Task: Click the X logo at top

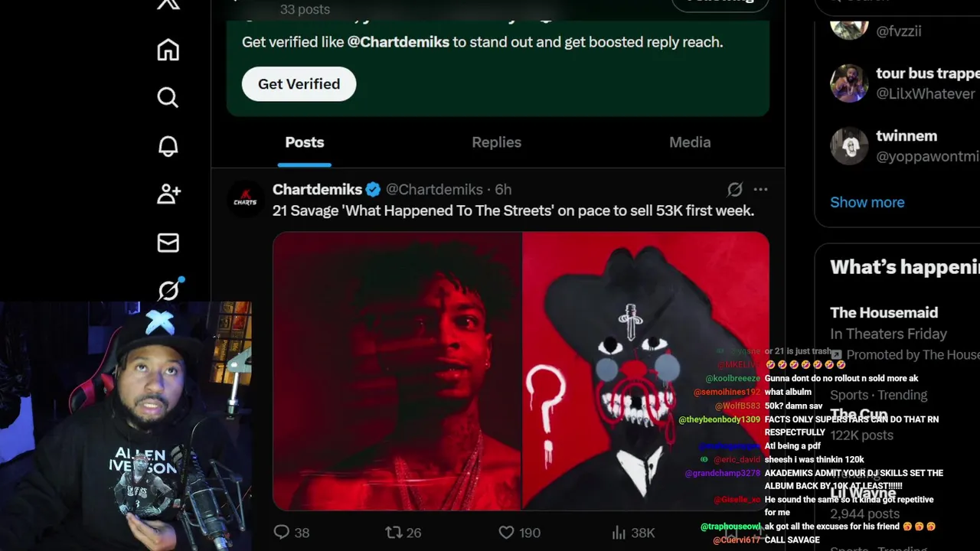Action: (x=168, y=4)
